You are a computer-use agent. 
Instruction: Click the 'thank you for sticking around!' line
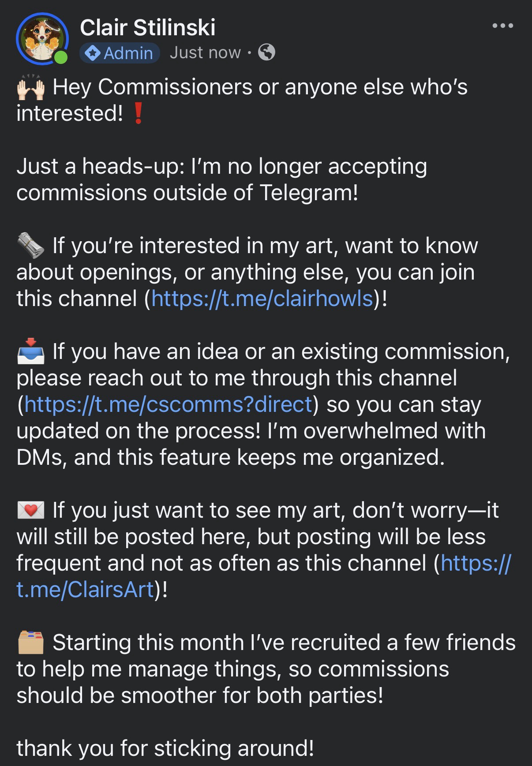[x=165, y=748]
